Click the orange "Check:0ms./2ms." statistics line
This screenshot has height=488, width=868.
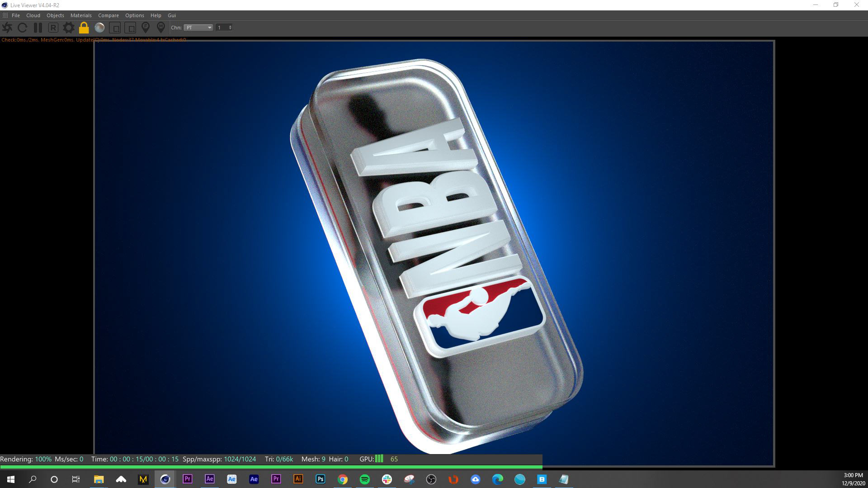coord(94,40)
